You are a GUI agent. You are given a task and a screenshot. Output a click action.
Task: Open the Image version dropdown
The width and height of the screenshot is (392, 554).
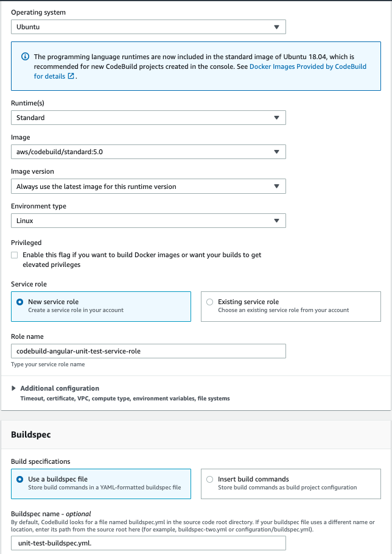coord(148,186)
